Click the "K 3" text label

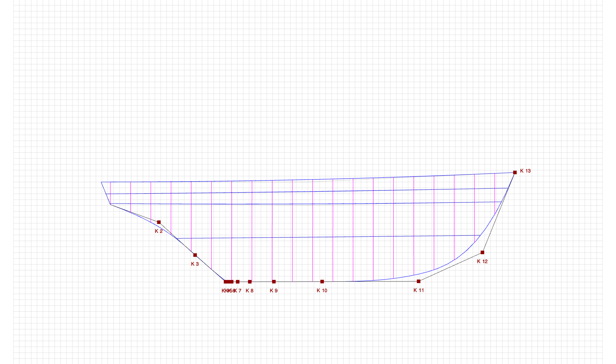[x=195, y=264]
